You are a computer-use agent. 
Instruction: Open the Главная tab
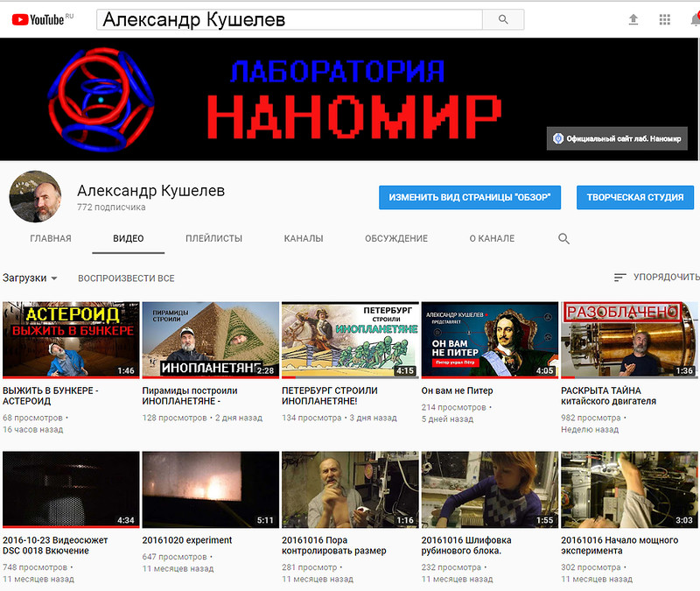[x=51, y=238]
